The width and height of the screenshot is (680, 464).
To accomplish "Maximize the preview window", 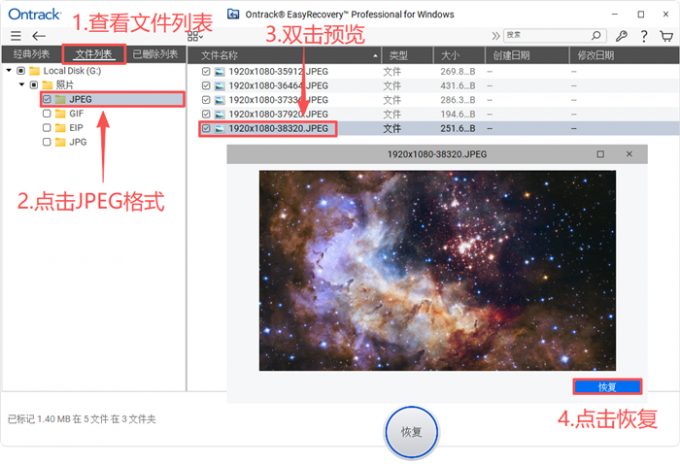I will coord(600,154).
